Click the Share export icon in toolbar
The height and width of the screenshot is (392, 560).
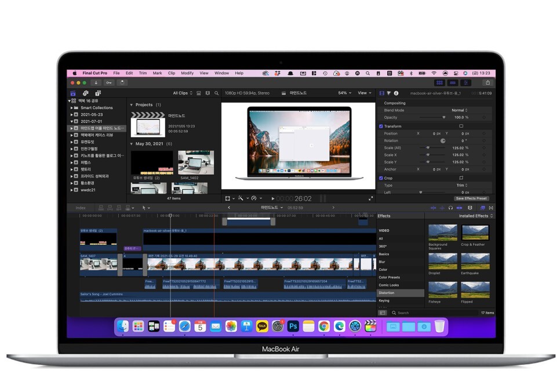(488, 82)
